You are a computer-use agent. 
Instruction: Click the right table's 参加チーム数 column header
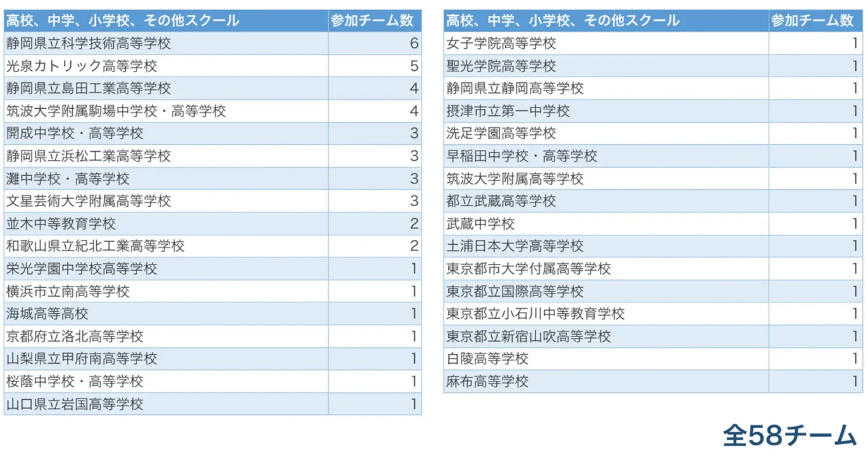coord(815,21)
